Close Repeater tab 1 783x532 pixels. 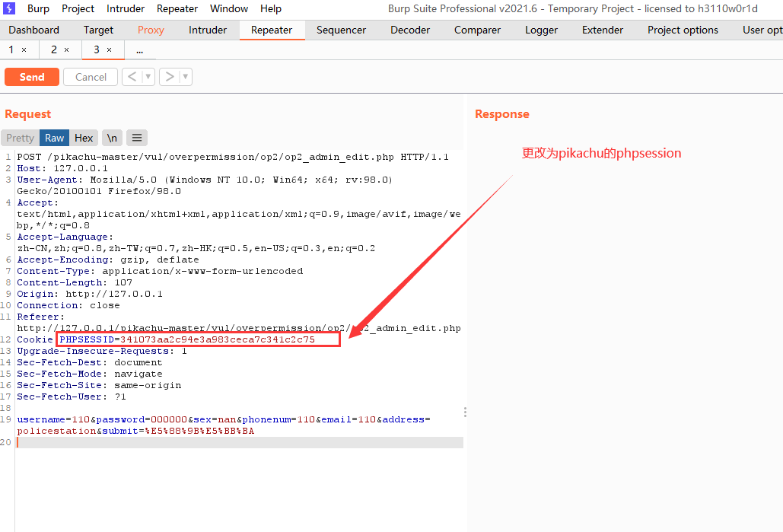pos(24,50)
